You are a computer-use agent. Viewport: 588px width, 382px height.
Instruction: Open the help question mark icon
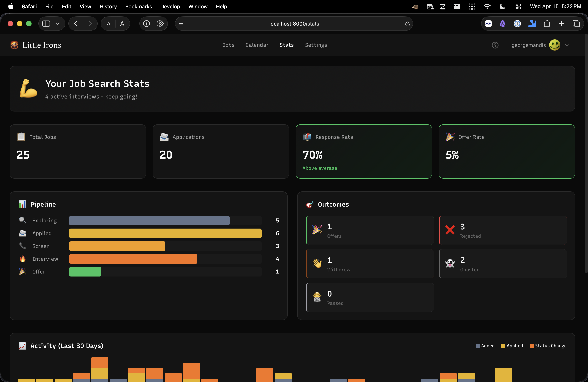click(x=495, y=45)
